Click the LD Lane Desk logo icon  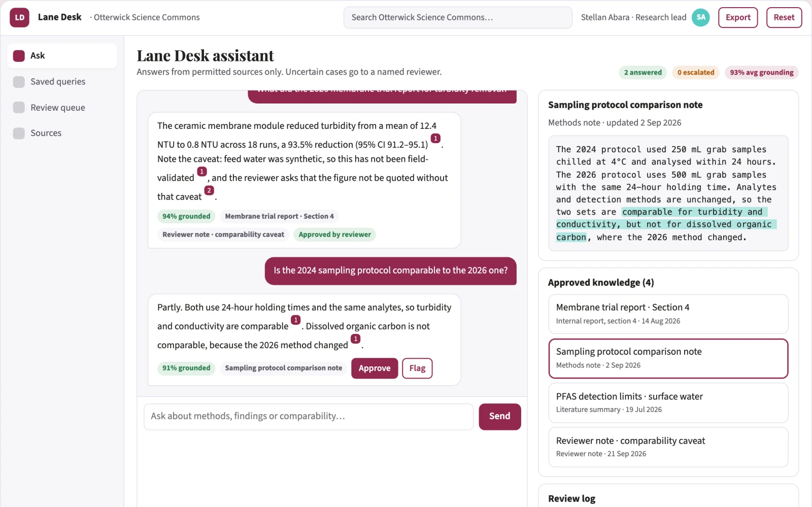pyautogui.click(x=19, y=17)
